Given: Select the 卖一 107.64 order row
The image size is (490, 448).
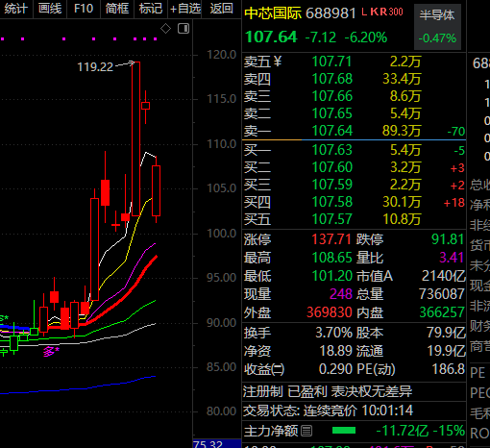Looking at the screenshot, I should (x=354, y=131).
